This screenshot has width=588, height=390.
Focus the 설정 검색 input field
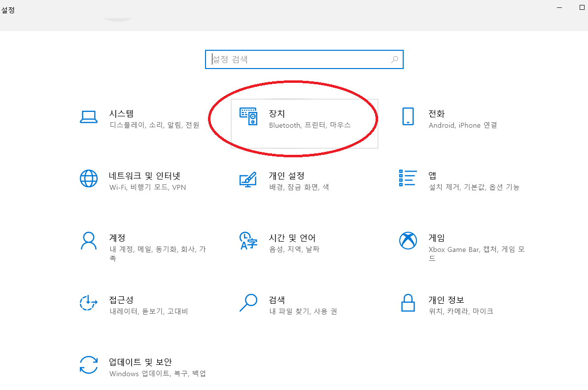click(304, 59)
